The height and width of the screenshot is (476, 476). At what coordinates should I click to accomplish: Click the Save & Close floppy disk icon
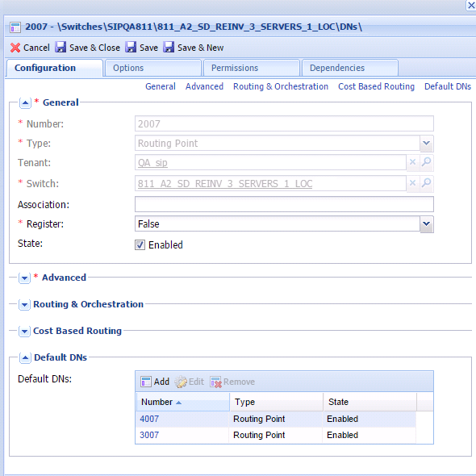click(x=61, y=48)
